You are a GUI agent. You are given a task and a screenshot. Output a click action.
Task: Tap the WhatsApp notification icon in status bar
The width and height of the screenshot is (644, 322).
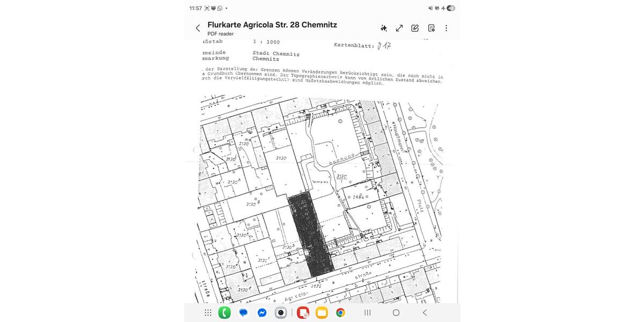tap(220, 8)
